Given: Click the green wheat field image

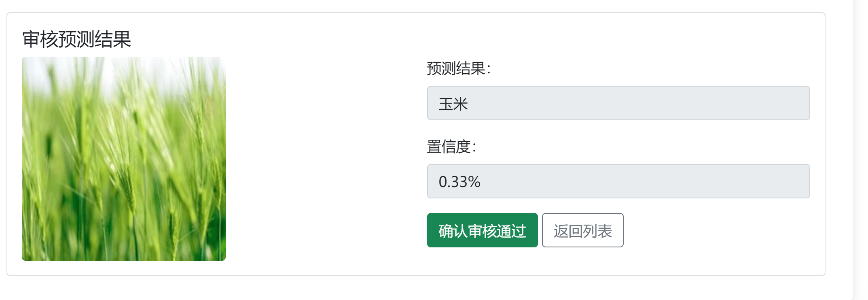Looking at the screenshot, I should (123, 159).
